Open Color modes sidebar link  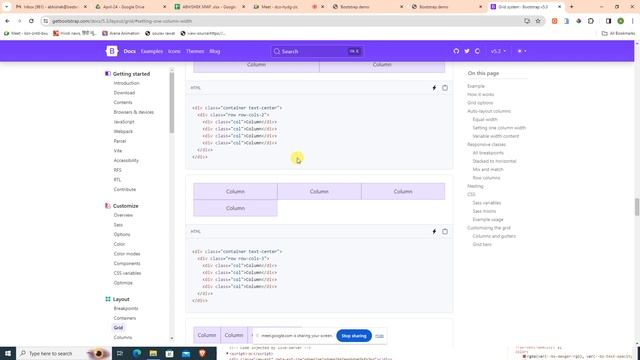click(127, 253)
